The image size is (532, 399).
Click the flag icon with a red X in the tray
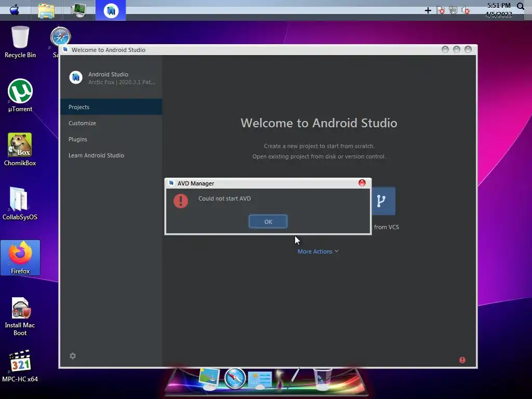pyautogui.click(x=441, y=10)
